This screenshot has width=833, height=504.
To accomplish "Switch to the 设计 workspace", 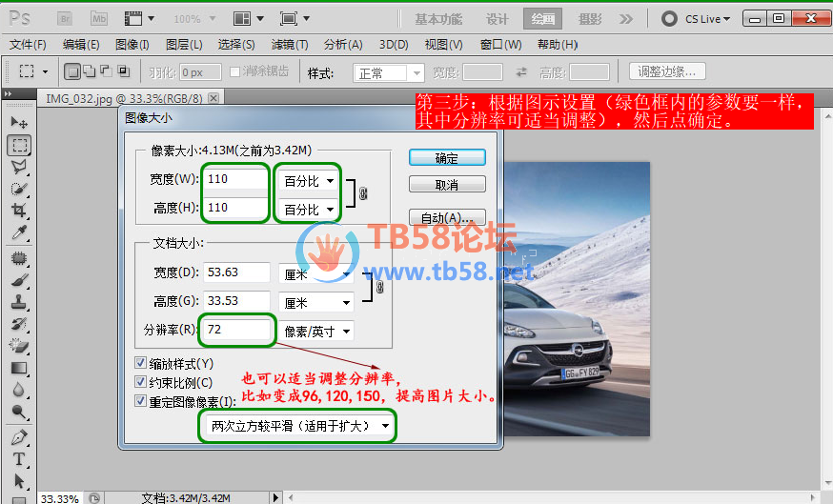I will point(498,19).
